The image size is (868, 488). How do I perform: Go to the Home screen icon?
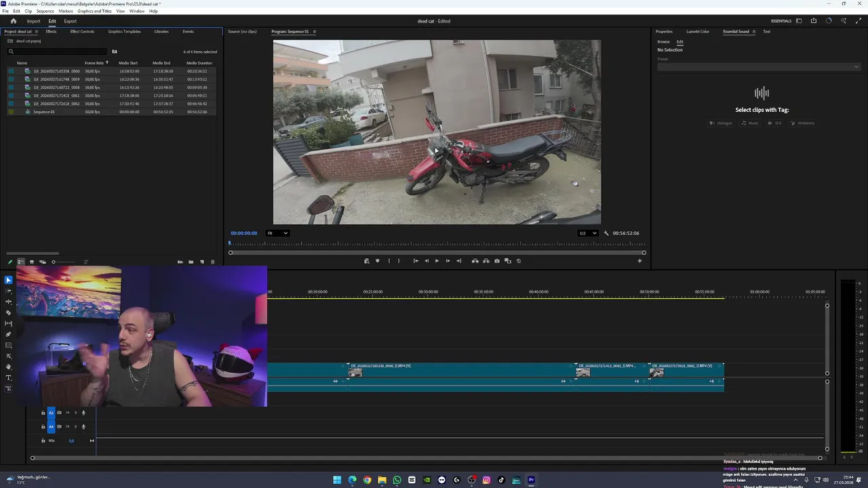(x=13, y=21)
